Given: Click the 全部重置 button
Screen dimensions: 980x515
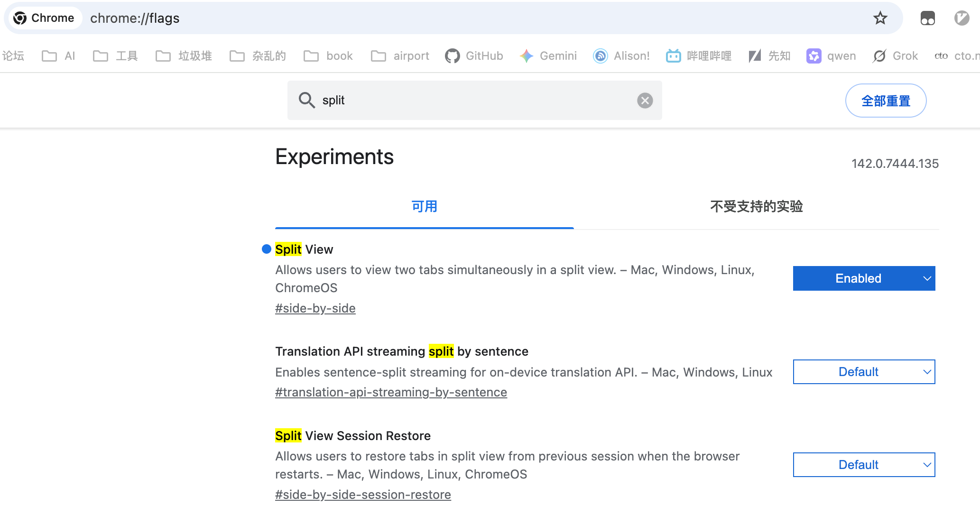Looking at the screenshot, I should (885, 101).
